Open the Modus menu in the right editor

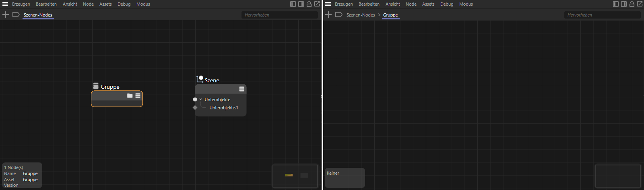[466, 4]
